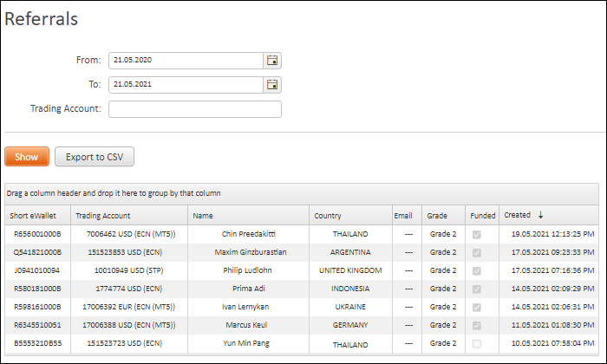The width and height of the screenshot is (607, 364).
Task: Click the Export to CSV button
Action: [95, 157]
